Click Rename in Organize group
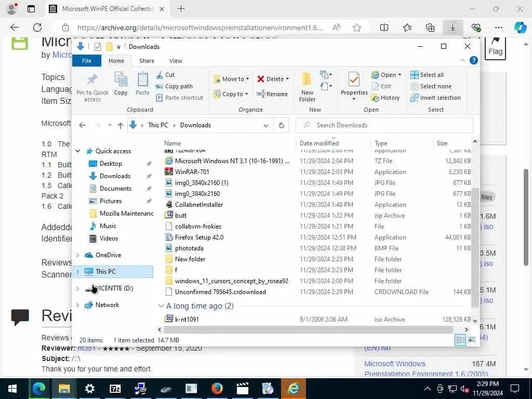 (272, 94)
